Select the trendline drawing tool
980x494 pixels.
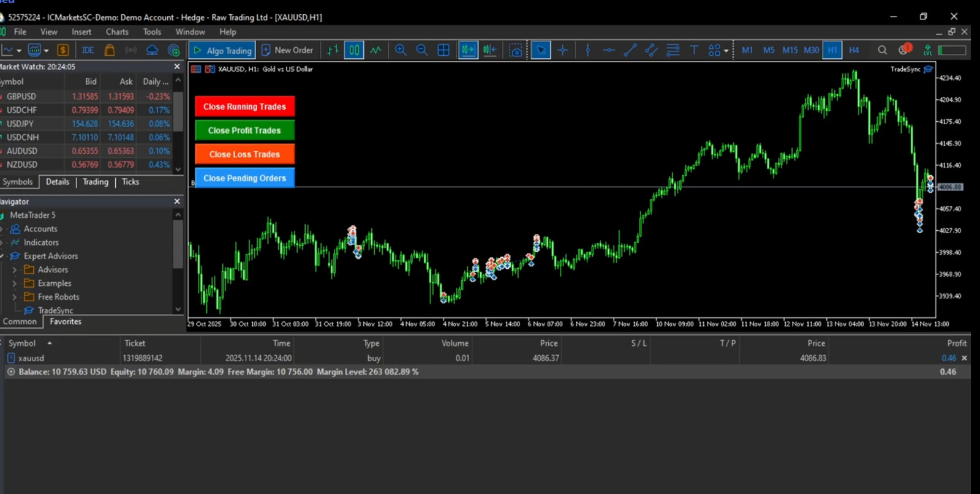coord(630,50)
